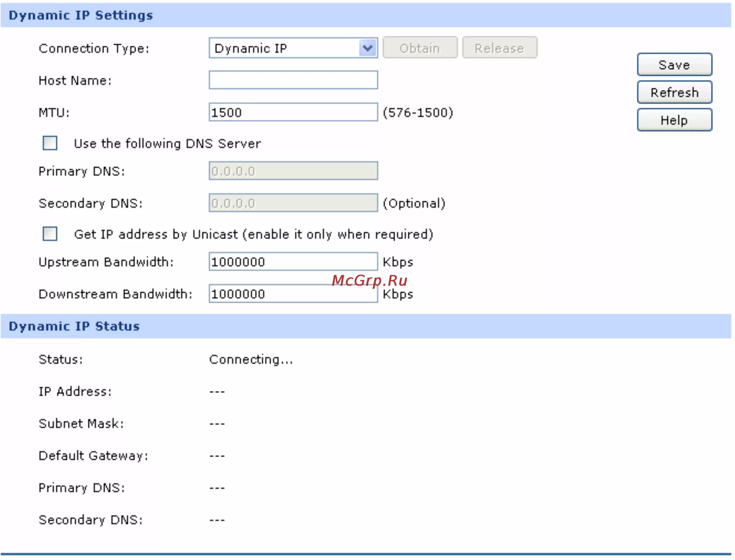
Task: Click the Obtain button
Action: point(421,48)
